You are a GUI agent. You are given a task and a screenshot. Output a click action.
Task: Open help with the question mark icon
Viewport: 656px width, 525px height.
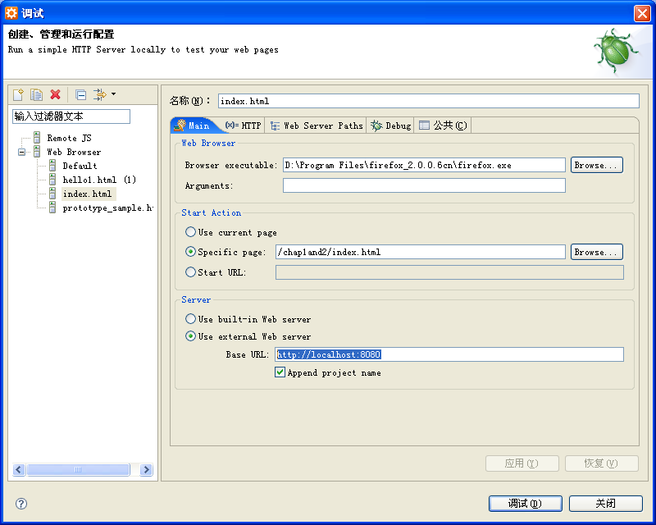[21, 504]
